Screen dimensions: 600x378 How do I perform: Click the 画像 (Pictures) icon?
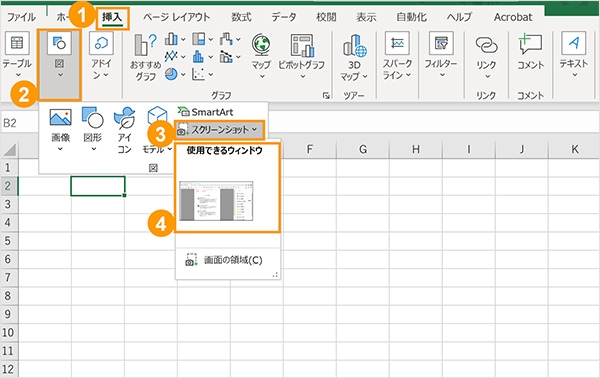pyautogui.click(x=60, y=117)
